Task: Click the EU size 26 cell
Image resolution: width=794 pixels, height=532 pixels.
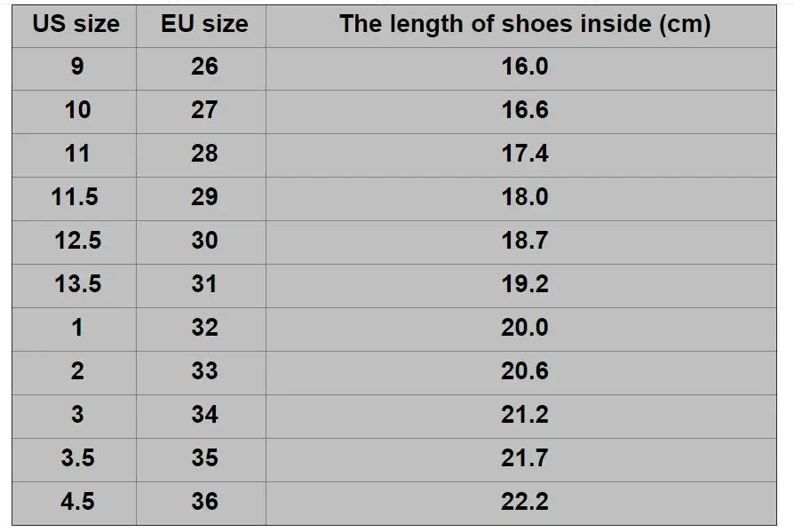Action: (x=201, y=69)
